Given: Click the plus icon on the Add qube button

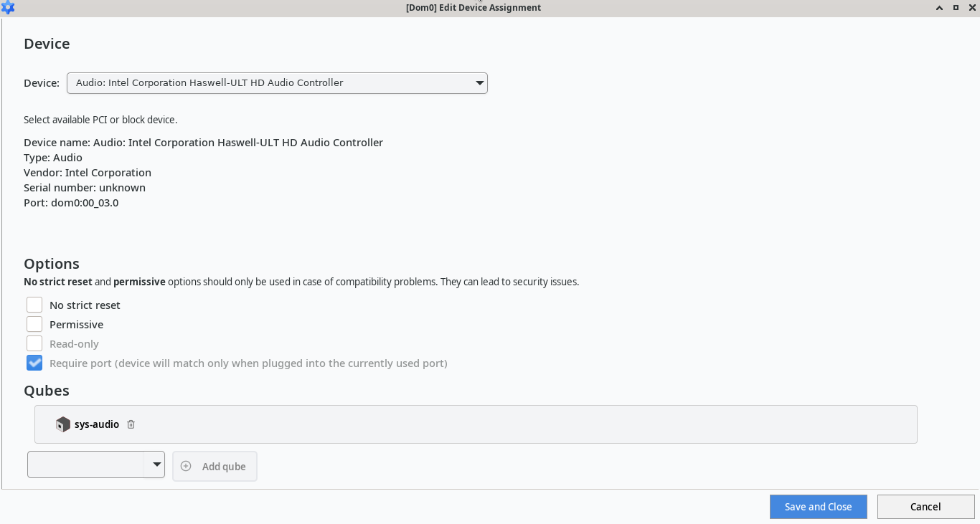Looking at the screenshot, I should point(186,466).
